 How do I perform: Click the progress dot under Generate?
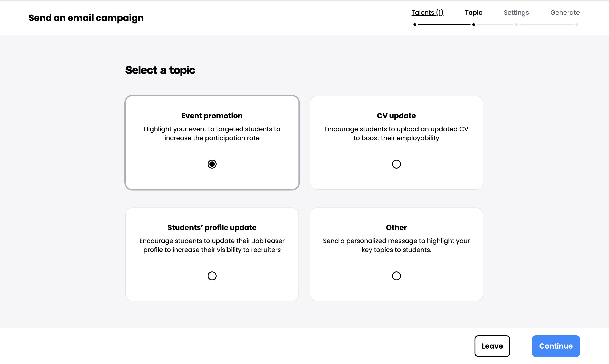(x=577, y=25)
